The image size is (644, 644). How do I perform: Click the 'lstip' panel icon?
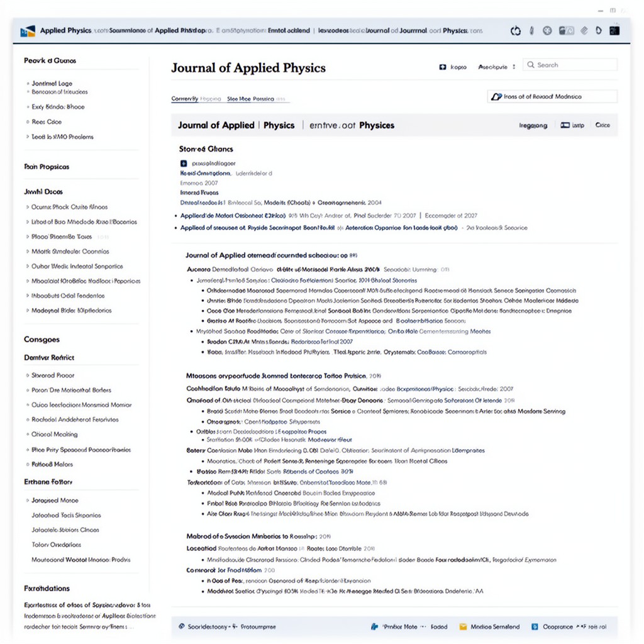tap(565, 125)
